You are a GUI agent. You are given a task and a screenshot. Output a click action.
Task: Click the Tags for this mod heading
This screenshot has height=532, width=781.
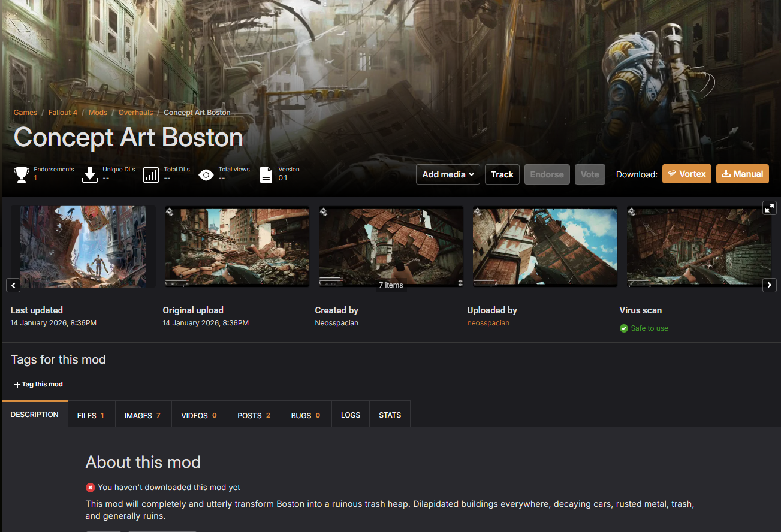click(x=58, y=359)
